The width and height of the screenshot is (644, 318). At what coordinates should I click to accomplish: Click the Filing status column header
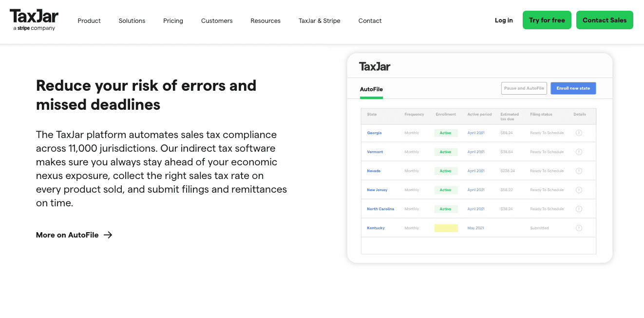click(x=541, y=114)
